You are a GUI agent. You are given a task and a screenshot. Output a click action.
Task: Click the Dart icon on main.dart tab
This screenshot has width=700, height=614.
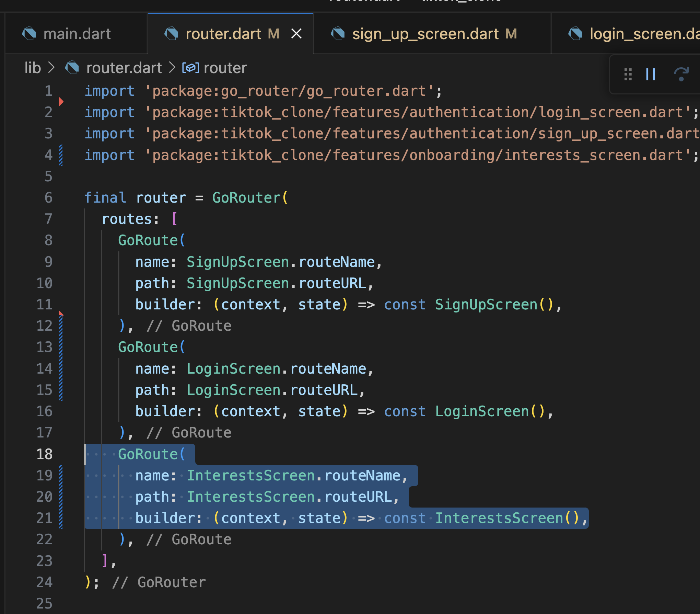tap(29, 34)
